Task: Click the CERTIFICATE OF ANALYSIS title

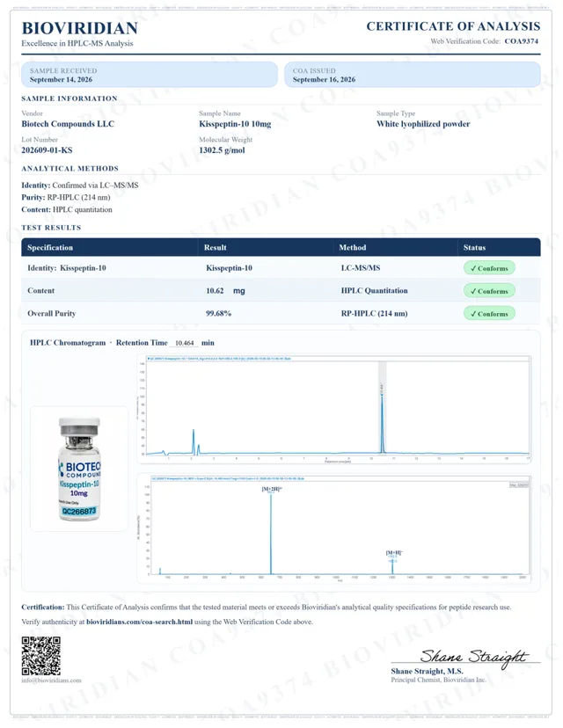Action: (453, 26)
